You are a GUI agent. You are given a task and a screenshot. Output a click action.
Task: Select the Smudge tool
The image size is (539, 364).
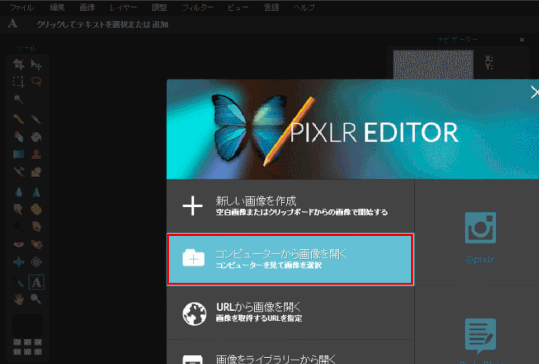click(19, 209)
